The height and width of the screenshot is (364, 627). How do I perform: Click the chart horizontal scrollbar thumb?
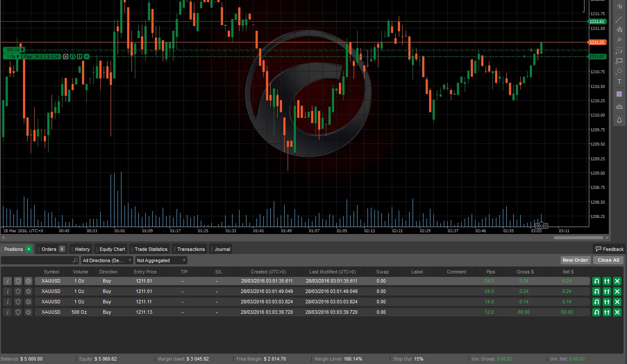(578, 238)
